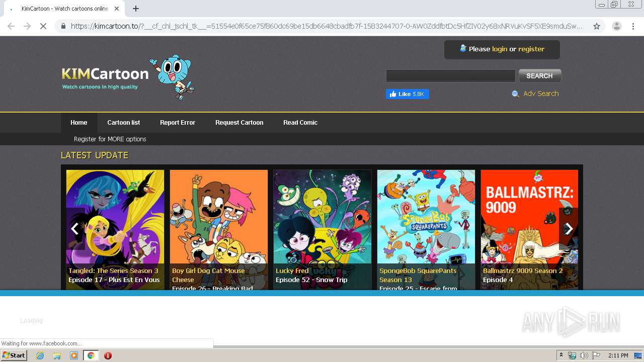Open the Chrome profile avatar
The image size is (644, 362).
click(616, 26)
